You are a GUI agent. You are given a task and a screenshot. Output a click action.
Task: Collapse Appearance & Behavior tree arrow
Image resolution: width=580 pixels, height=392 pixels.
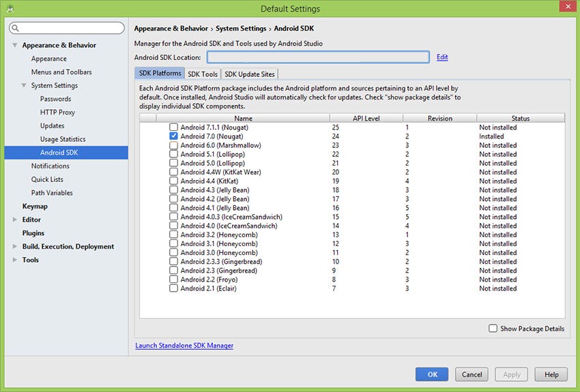(x=15, y=45)
